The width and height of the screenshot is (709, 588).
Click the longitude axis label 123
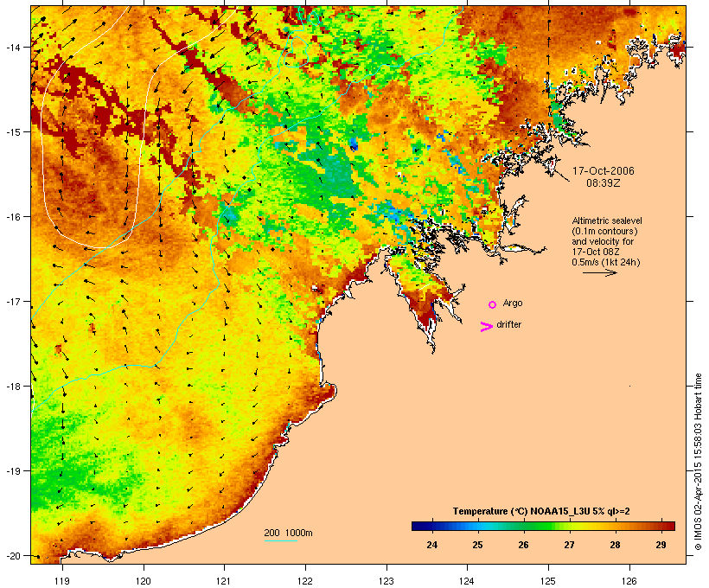pyautogui.click(x=386, y=581)
